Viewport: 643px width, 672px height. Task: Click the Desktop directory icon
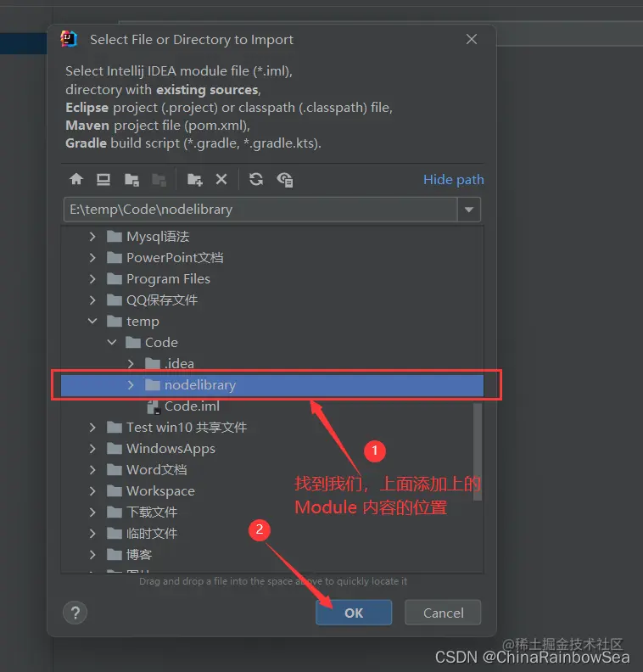(x=103, y=179)
